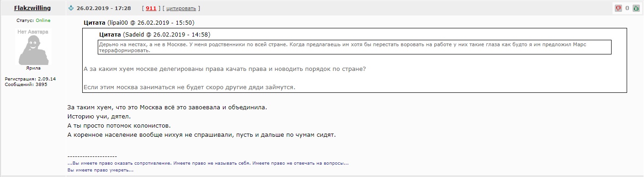Open the Flakzwilling user profile link

click(x=32, y=8)
